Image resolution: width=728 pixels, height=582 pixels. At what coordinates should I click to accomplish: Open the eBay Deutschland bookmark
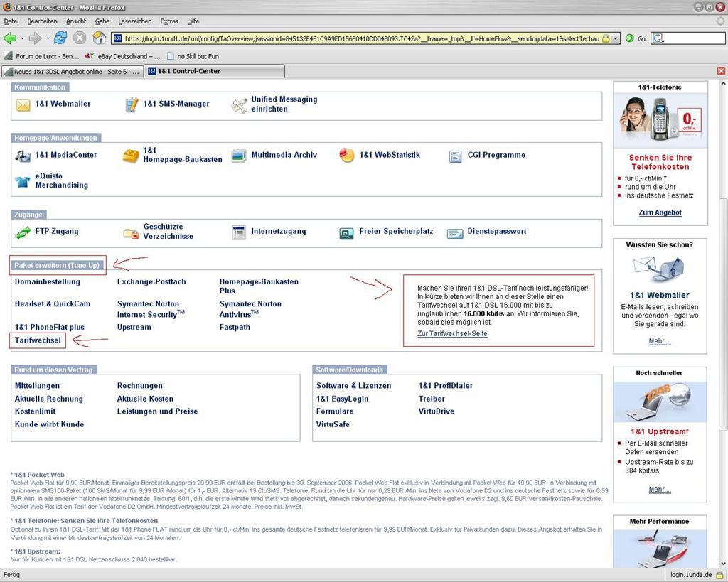click(123, 56)
